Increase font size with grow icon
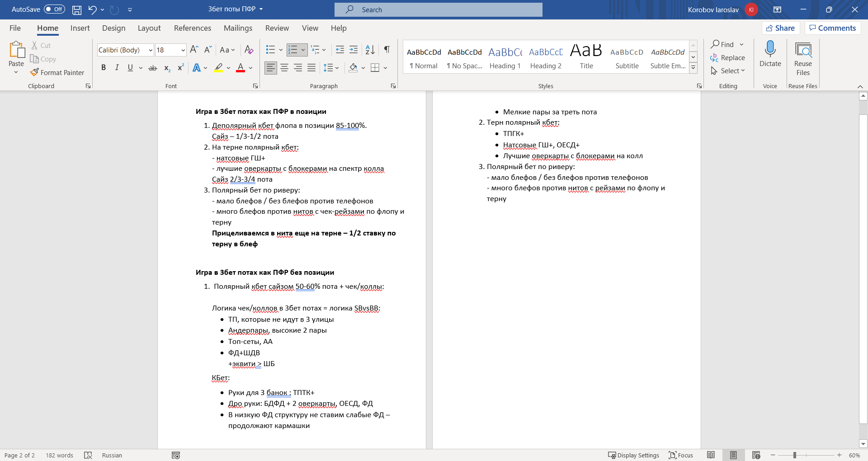The width and height of the screenshot is (868, 461). pyautogui.click(x=194, y=50)
